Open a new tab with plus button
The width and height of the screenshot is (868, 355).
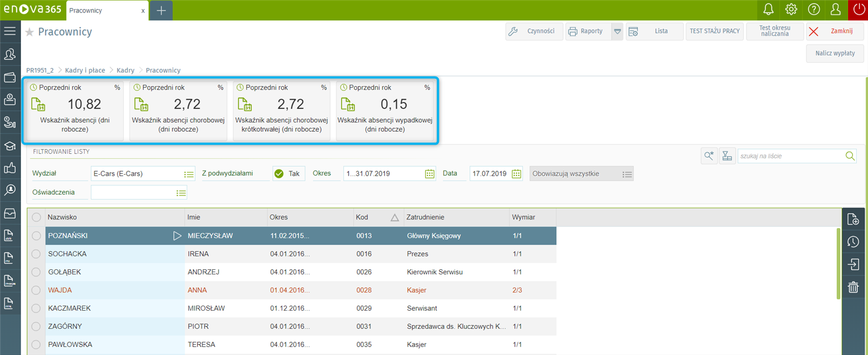(161, 10)
